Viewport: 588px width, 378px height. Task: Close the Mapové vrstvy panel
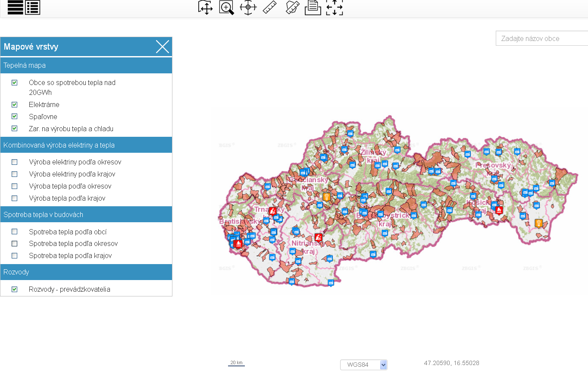click(x=162, y=47)
